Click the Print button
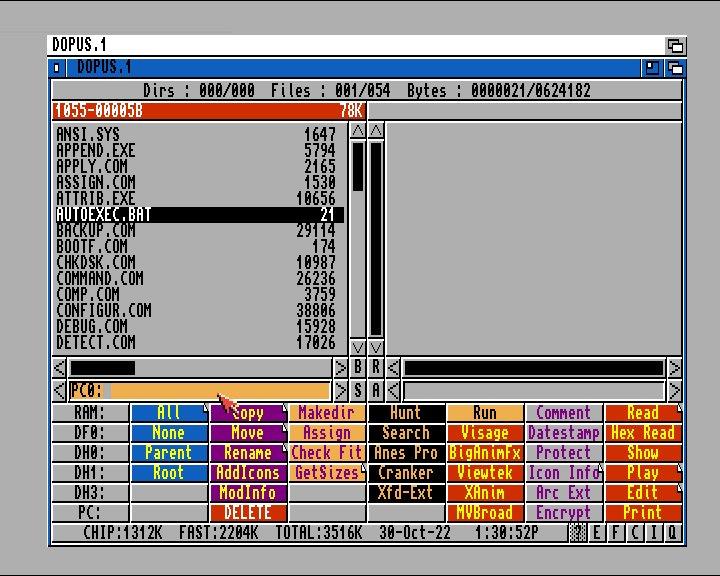 tap(643, 513)
